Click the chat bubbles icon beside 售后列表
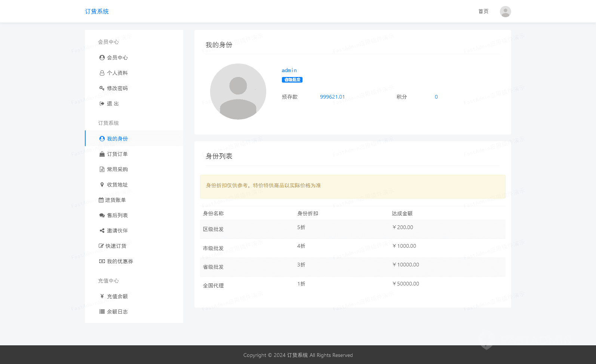Screen dimensions: 596x364 (x=102, y=215)
